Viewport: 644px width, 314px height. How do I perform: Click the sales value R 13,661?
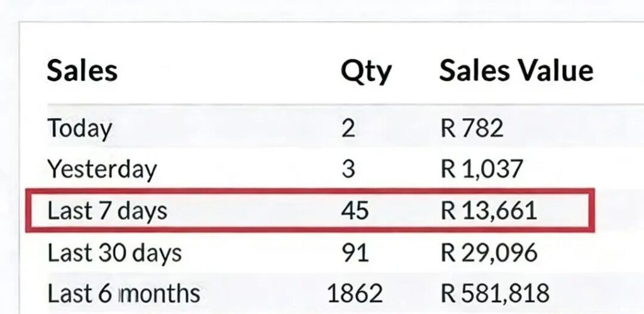489,211
